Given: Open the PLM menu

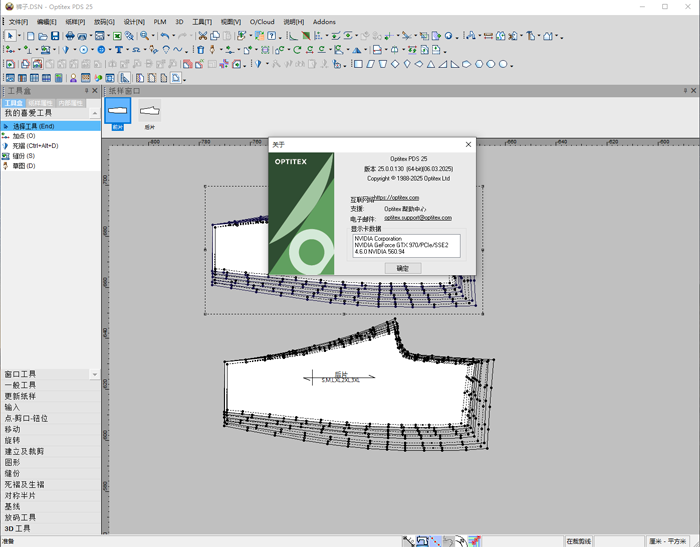Looking at the screenshot, I should 160,22.
